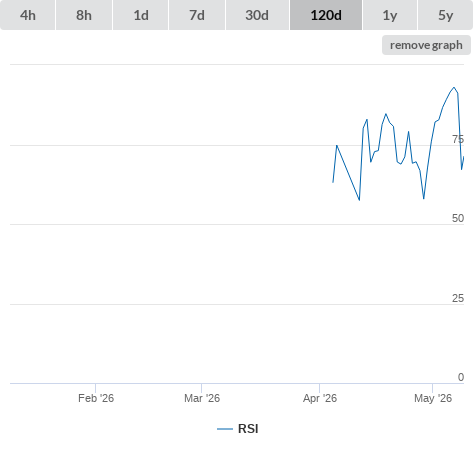This screenshot has width=474, height=455.
Task: Switch to the 8h time range
Action: [x=84, y=15]
